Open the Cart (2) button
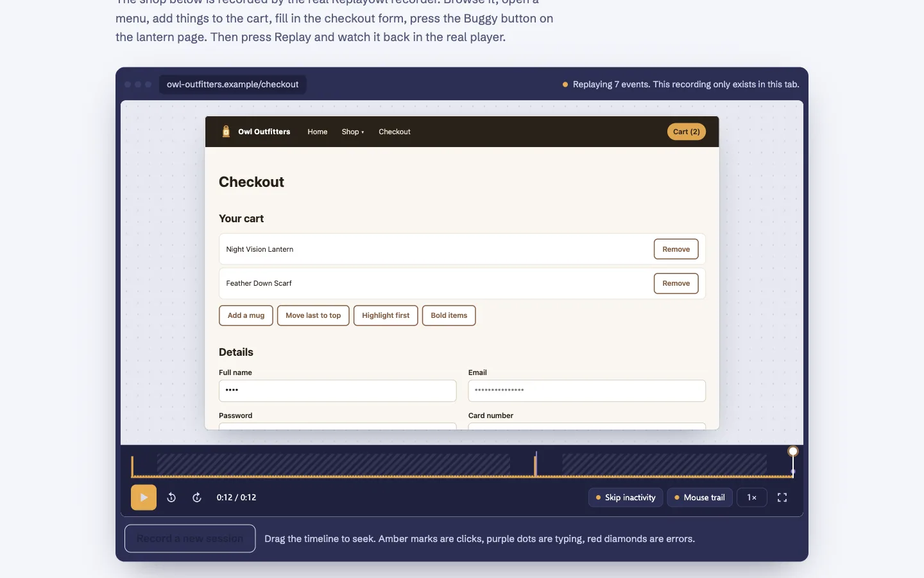This screenshot has width=924, height=578. pyautogui.click(x=687, y=132)
